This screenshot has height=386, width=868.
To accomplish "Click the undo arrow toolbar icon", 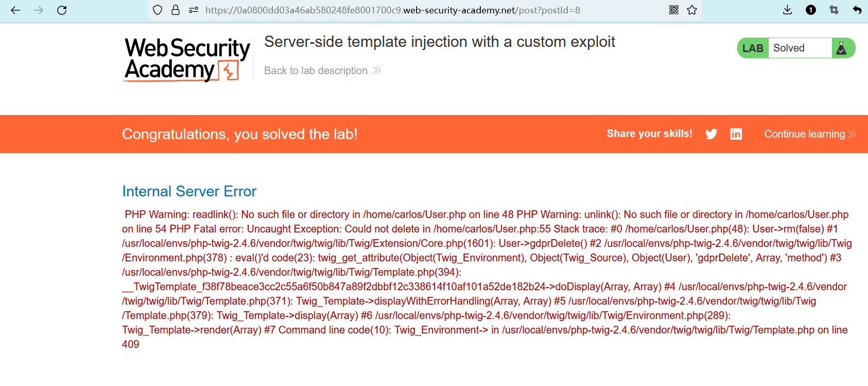I will click(x=857, y=10).
